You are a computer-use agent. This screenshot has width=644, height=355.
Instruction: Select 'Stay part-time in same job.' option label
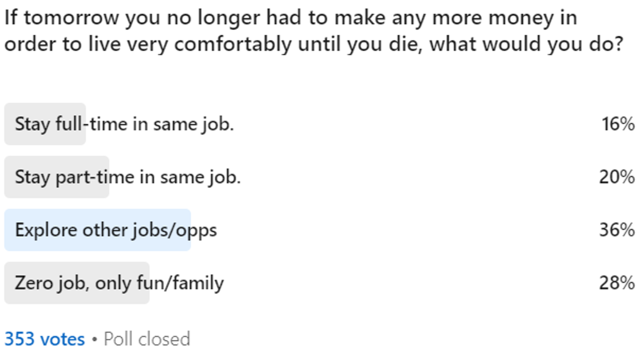[x=128, y=177]
